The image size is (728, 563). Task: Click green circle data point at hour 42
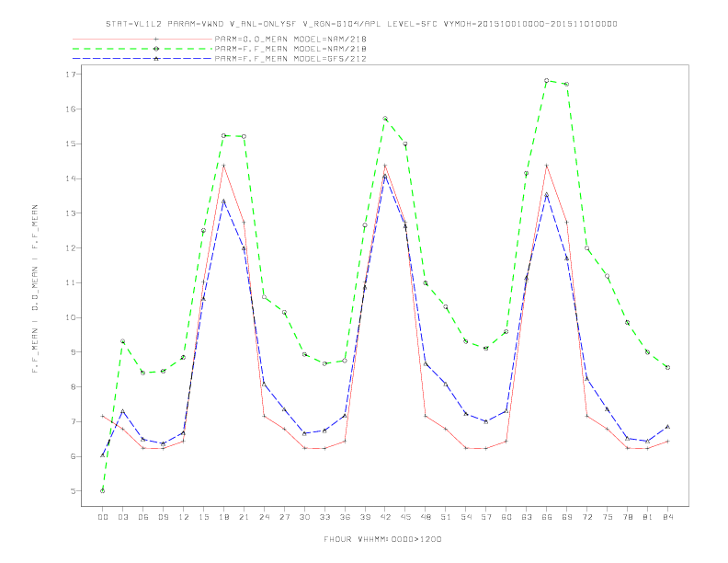point(385,119)
